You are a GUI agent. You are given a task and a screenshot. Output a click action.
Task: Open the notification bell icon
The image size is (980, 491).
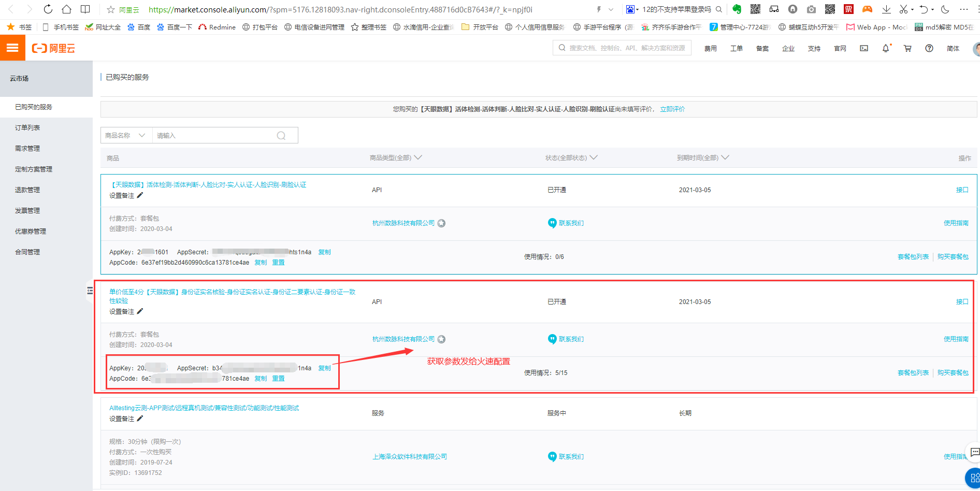[x=886, y=48]
